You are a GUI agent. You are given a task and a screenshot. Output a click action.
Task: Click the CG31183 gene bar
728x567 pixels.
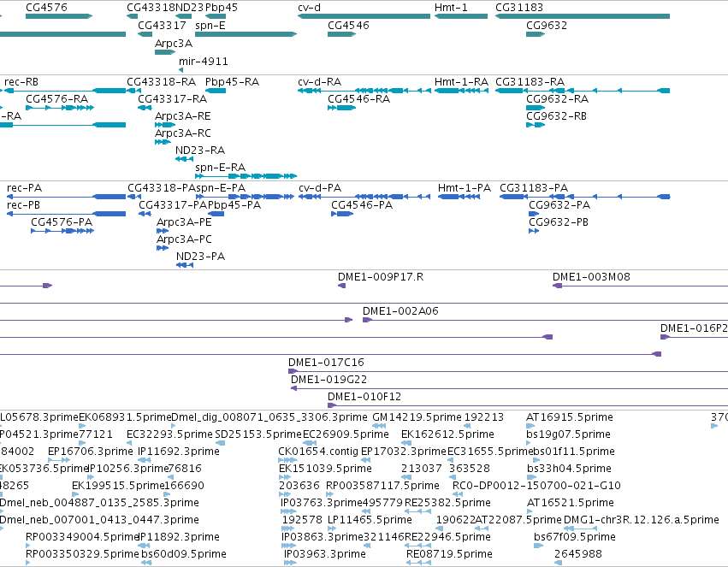point(583,16)
